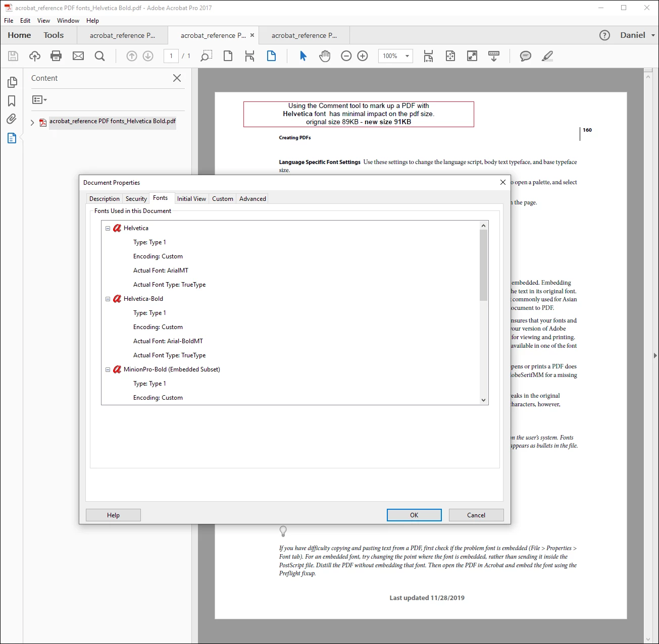
Task: Switch to the Advanced tab
Action: point(252,199)
